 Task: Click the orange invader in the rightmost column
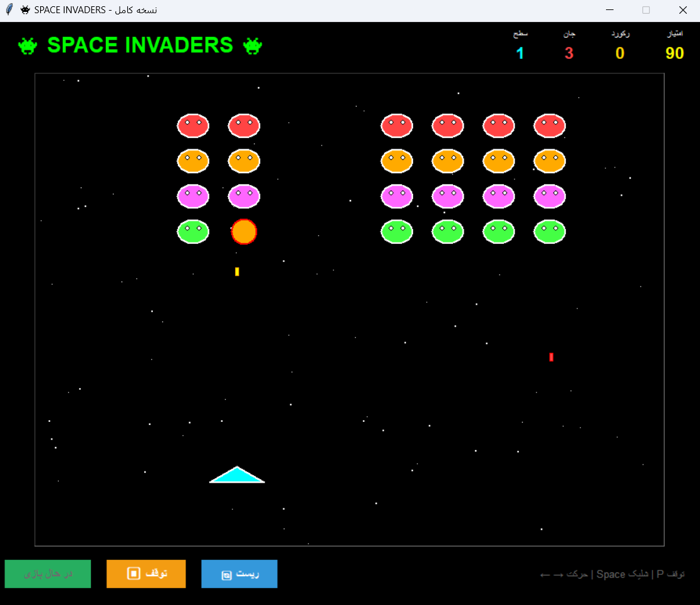550,160
